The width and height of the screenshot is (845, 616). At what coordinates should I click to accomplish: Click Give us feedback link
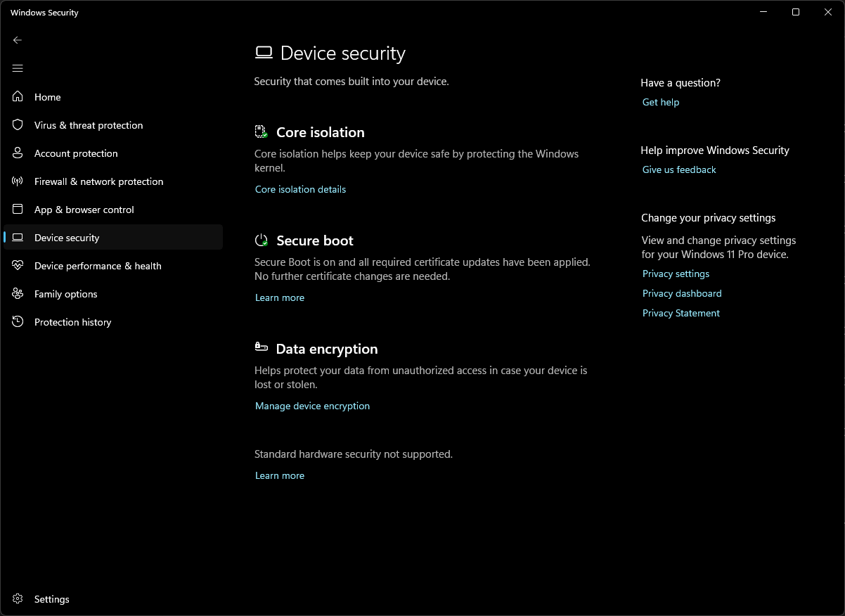pyautogui.click(x=679, y=169)
